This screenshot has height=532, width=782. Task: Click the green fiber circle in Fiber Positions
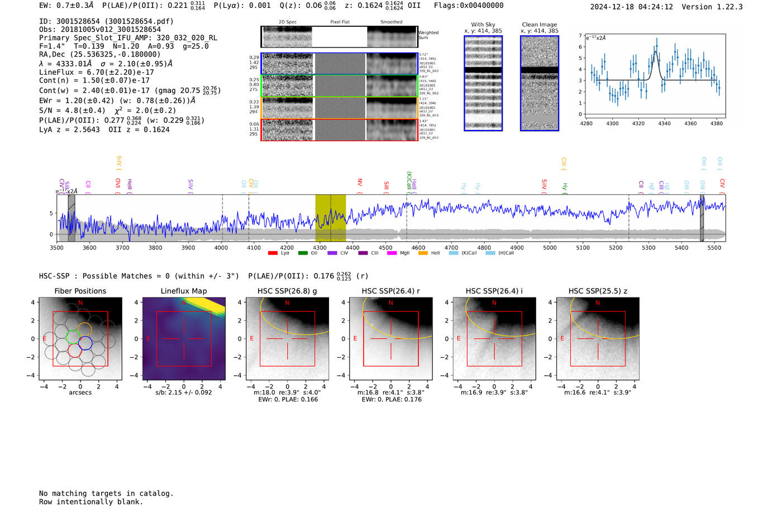[x=73, y=337]
